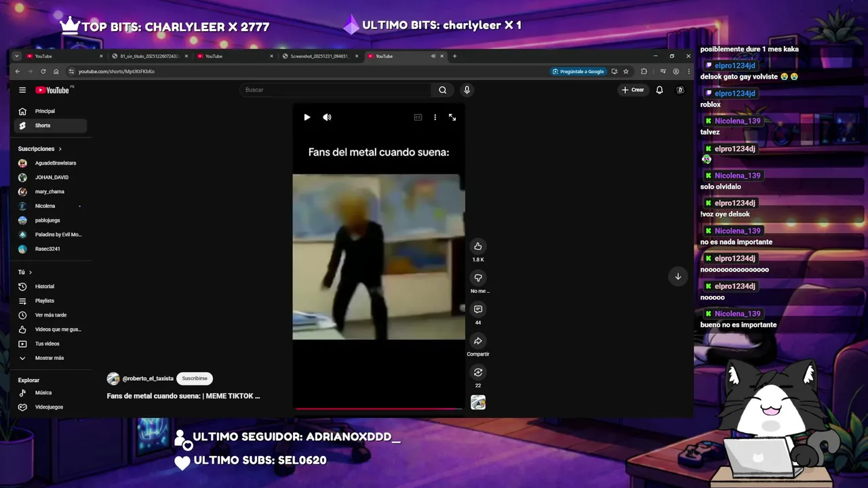Screen dimensions: 868x488
Task: Reload the current page
Action: coord(43,71)
